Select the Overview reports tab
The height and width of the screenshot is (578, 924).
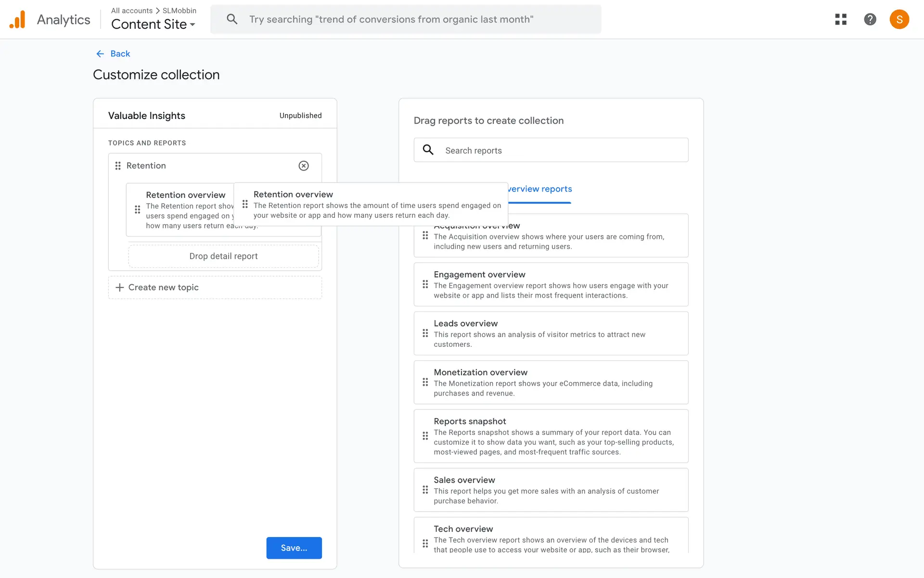click(x=539, y=189)
